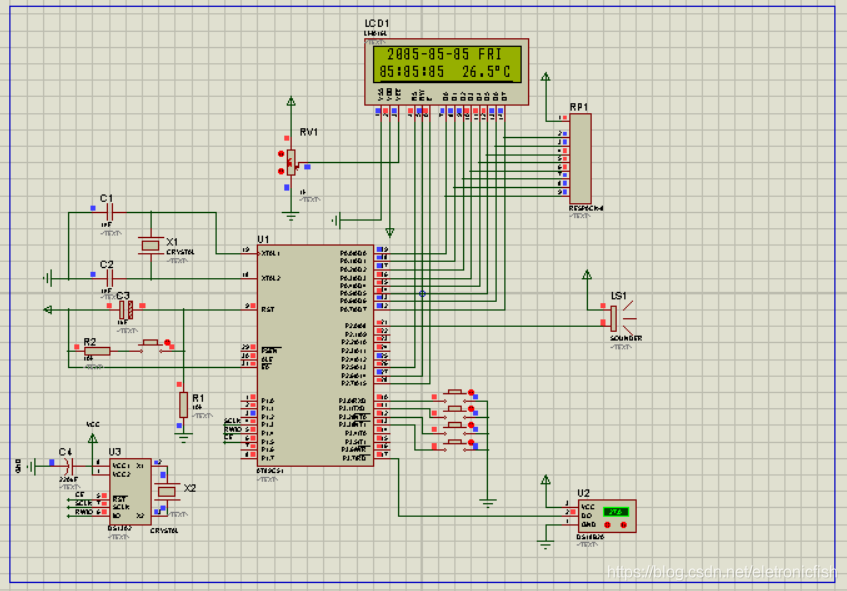847x591 pixels.
Task: Select resistor R1 near the ground symbol
Action: coord(183,404)
